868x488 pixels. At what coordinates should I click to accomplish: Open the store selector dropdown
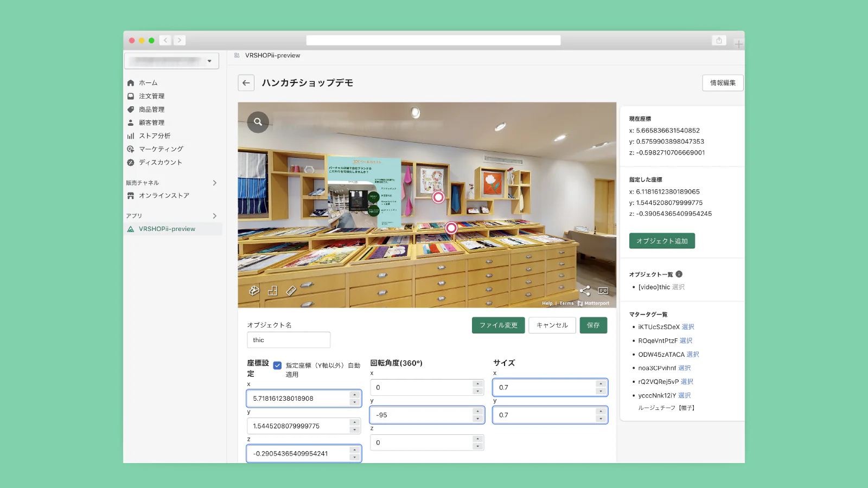click(171, 61)
